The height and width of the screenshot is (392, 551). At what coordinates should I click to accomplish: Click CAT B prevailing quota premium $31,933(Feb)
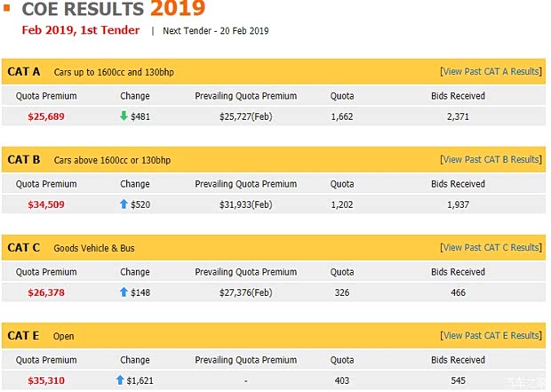click(x=245, y=204)
